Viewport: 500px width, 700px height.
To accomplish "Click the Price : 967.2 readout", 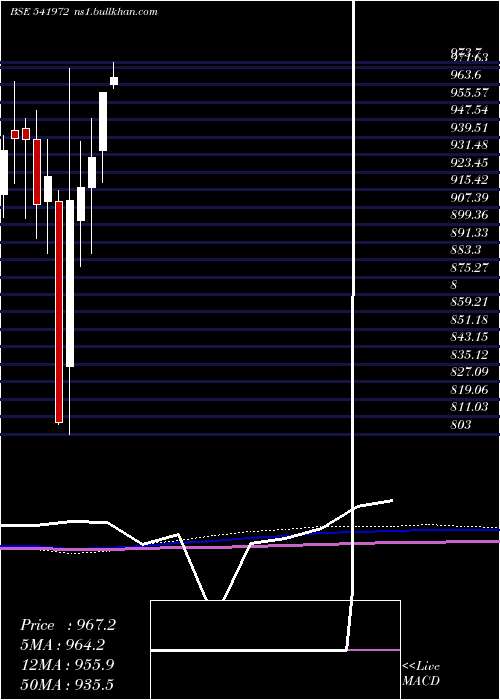I will [68, 625].
